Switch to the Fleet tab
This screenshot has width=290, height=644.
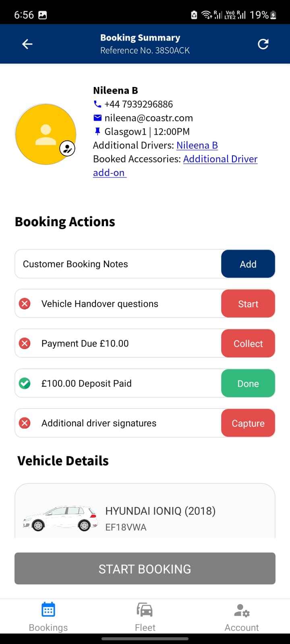145,617
